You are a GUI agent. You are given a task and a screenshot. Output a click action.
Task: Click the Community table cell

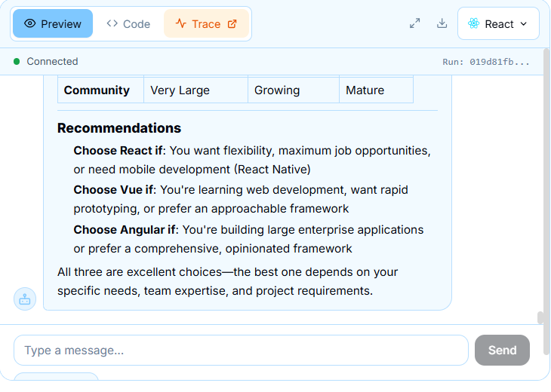pos(100,90)
